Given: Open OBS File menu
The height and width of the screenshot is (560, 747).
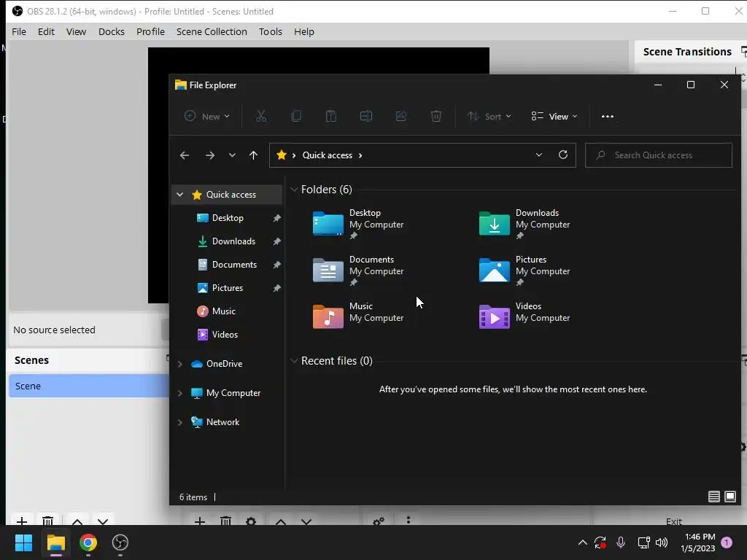Looking at the screenshot, I should (x=19, y=31).
